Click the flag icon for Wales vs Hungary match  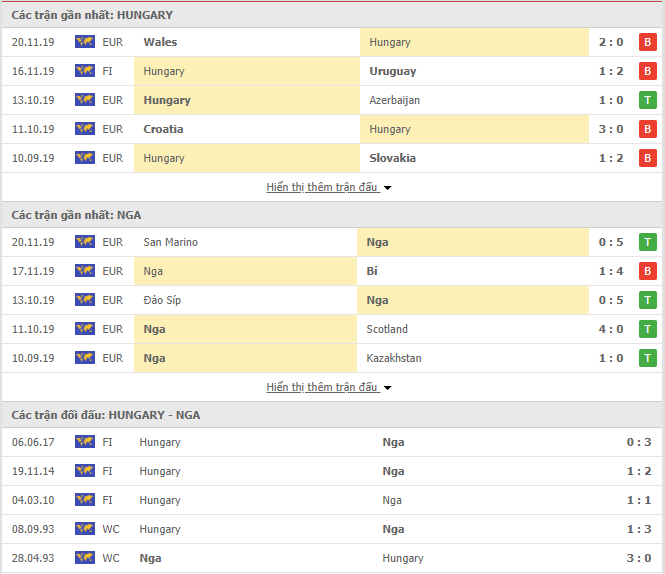(x=84, y=42)
